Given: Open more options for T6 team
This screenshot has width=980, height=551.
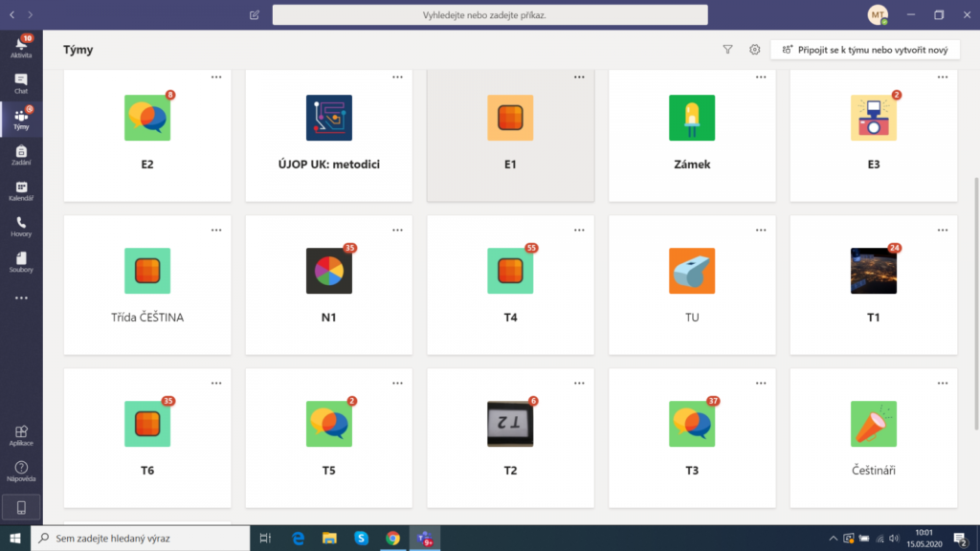Looking at the screenshot, I should (216, 384).
